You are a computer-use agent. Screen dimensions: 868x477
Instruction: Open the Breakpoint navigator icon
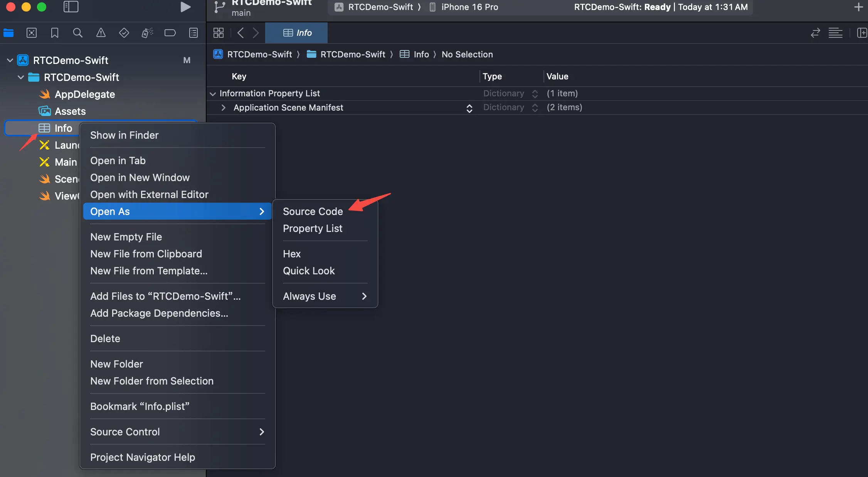coord(170,33)
